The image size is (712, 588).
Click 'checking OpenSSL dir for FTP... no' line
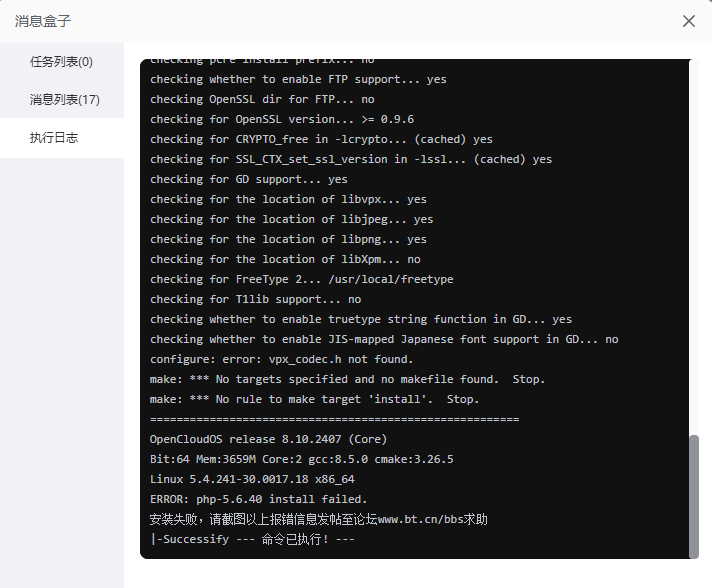[x=262, y=99]
